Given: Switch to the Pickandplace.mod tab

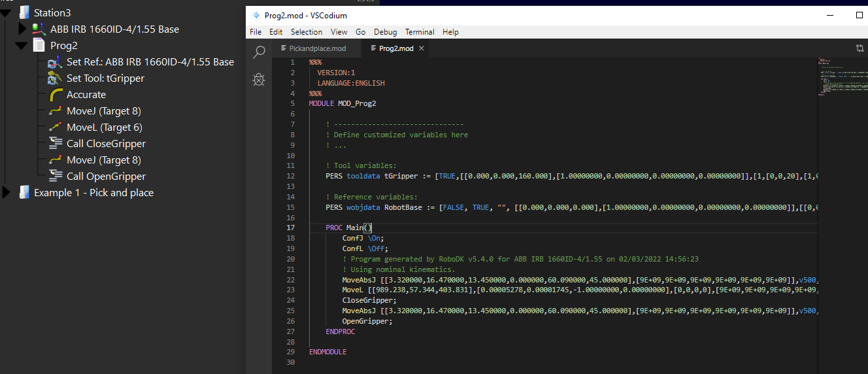Looking at the screenshot, I should tap(317, 48).
